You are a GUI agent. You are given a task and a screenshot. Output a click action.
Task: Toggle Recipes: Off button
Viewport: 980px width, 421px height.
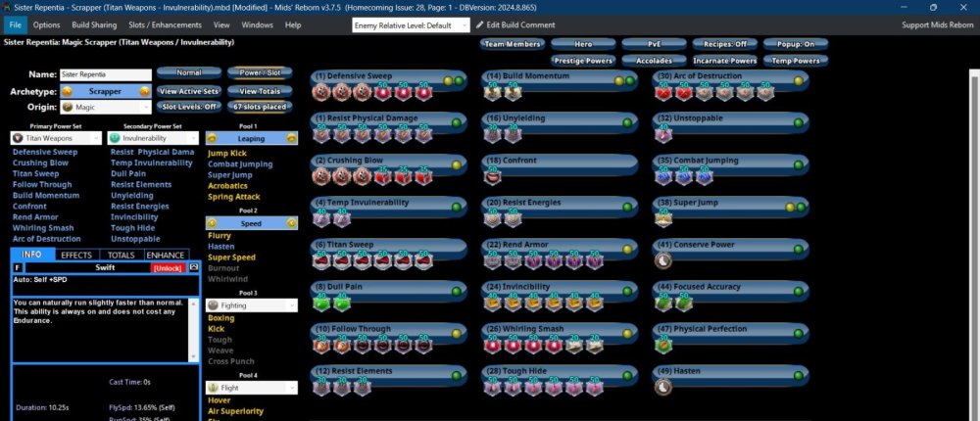(x=725, y=44)
